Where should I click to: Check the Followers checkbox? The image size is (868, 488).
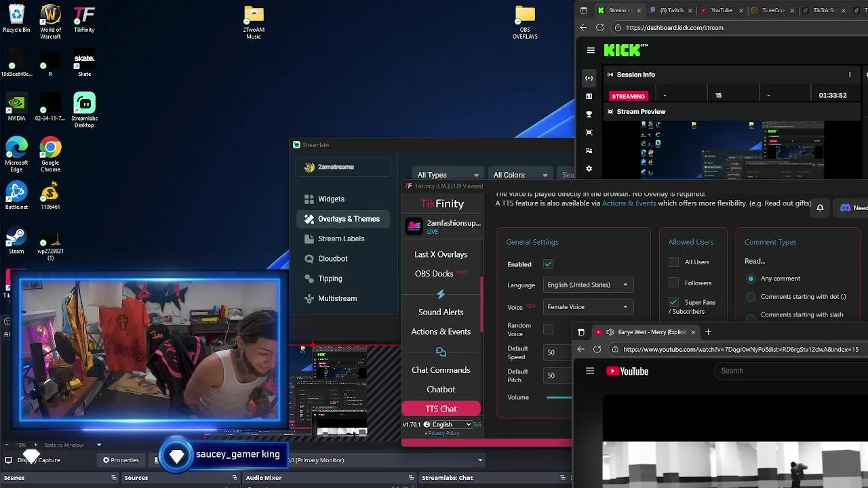pyautogui.click(x=673, y=282)
